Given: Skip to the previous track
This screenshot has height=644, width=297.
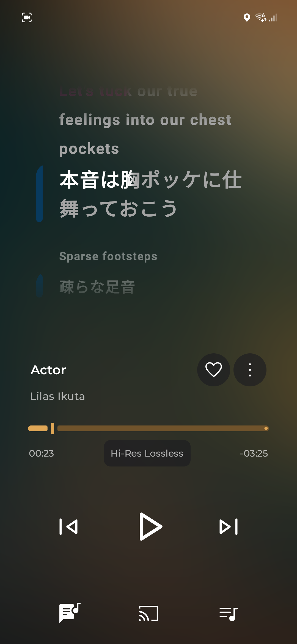Looking at the screenshot, I should click(69, 527).
